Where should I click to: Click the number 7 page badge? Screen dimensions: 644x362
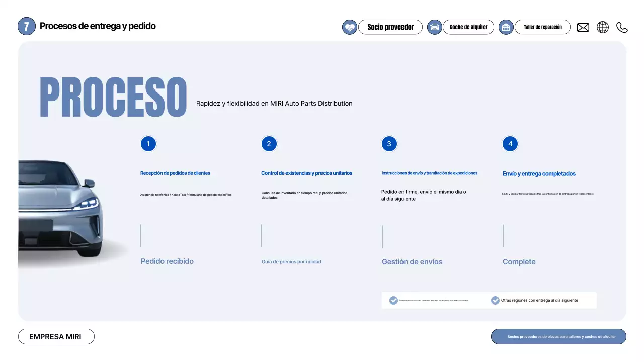pos(27,26)
